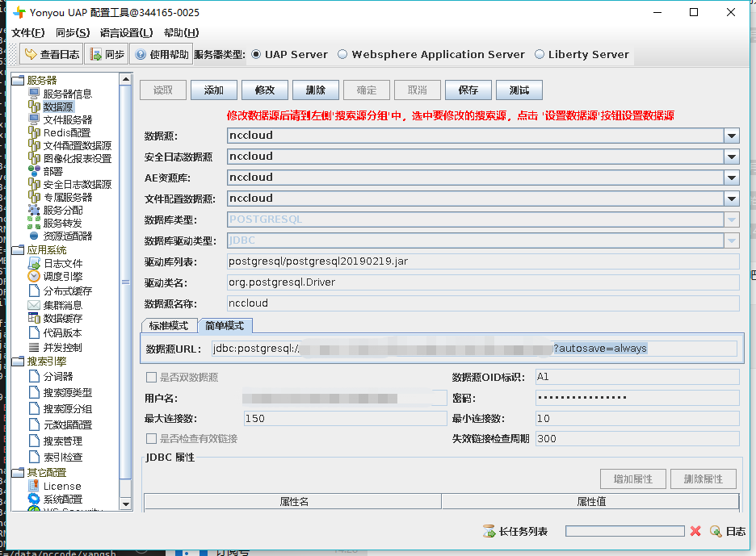The width and height of the screenshot is (756, 556).
Task: Expand the 数据源 dropdown arrow
Action: (732, 136)
